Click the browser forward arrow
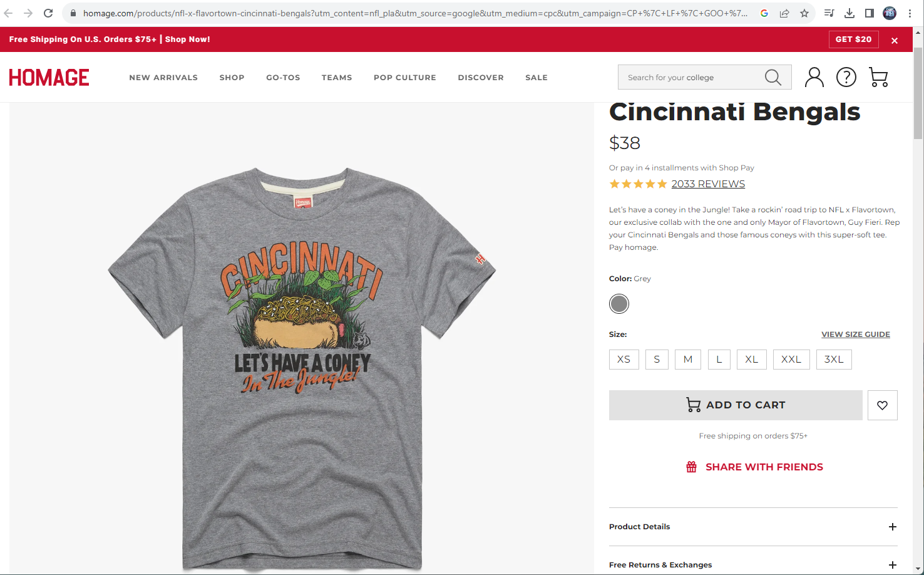 click(28, 13)
